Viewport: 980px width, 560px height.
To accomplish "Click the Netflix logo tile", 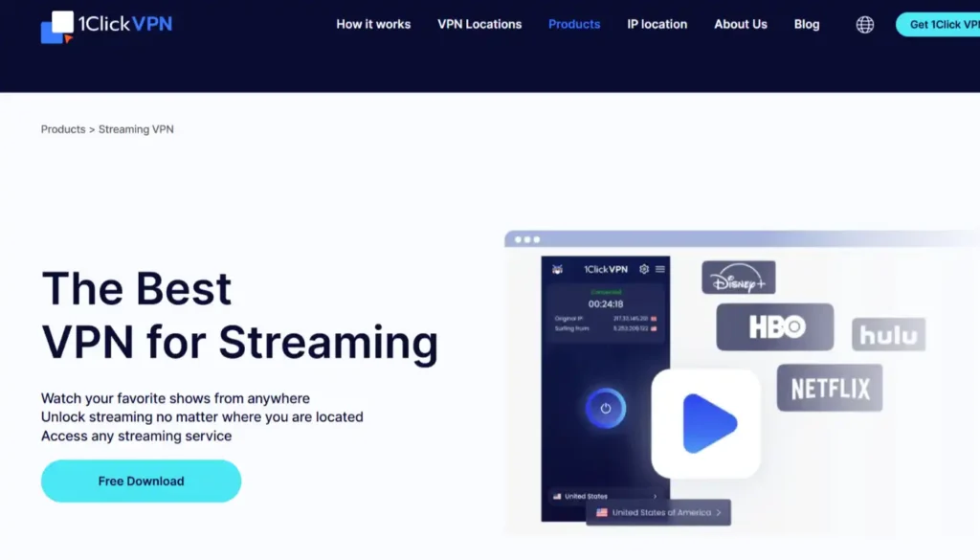I will point(829,388).
